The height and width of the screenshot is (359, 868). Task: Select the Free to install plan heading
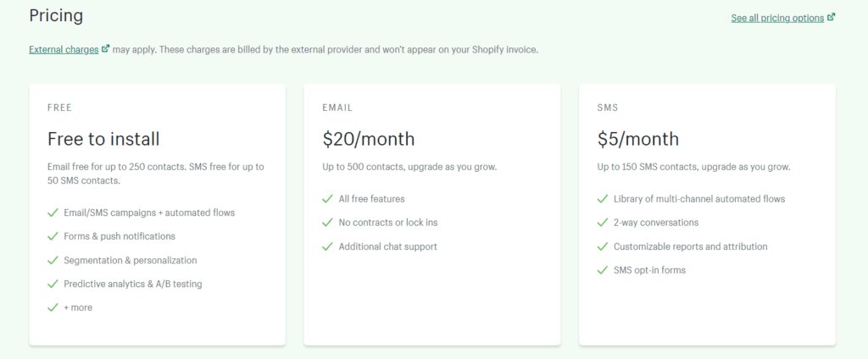point(103,139)
